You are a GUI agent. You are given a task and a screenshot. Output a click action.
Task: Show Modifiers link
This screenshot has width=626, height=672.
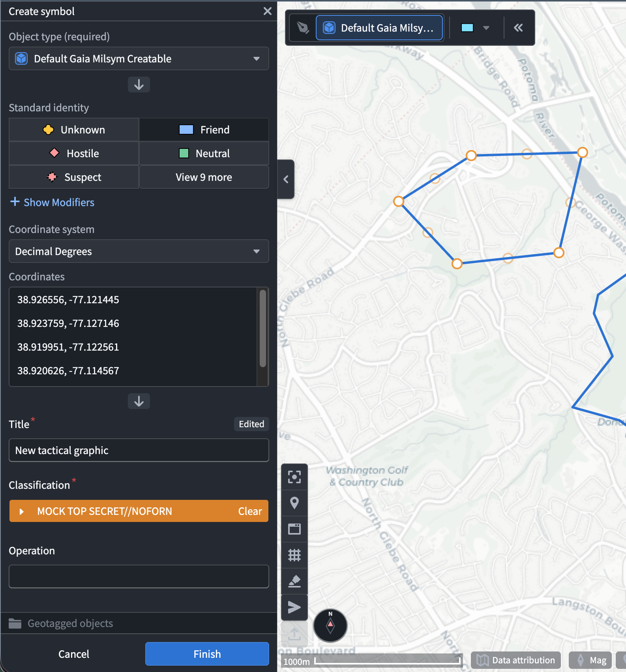pyautogui.click(x=52, y=202)
